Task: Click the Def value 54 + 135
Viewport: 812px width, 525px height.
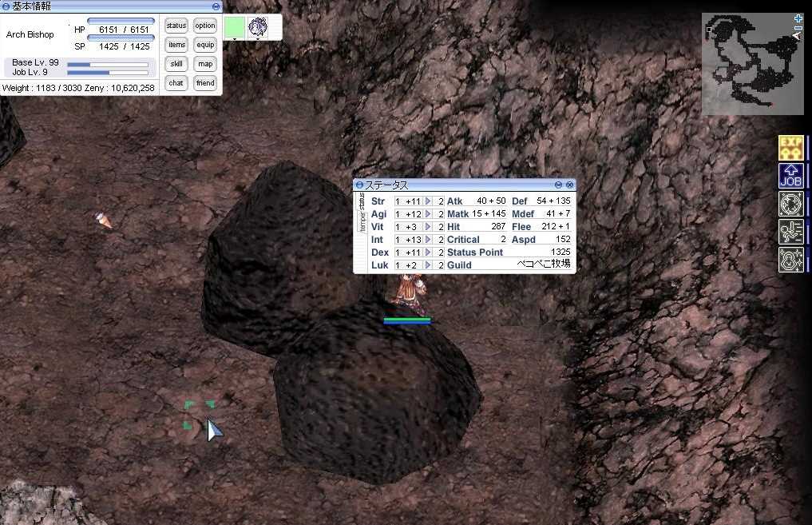Action: point(553,201)
